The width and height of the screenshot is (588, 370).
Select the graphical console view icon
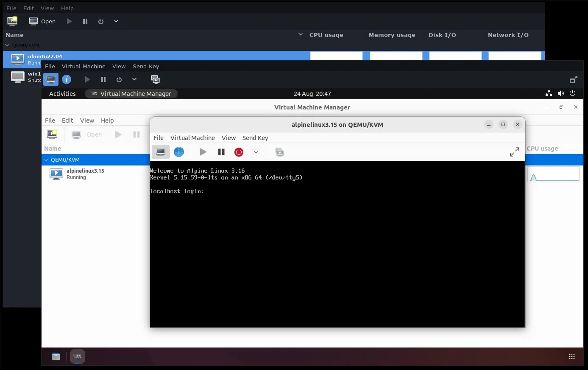tap(161, 151)
